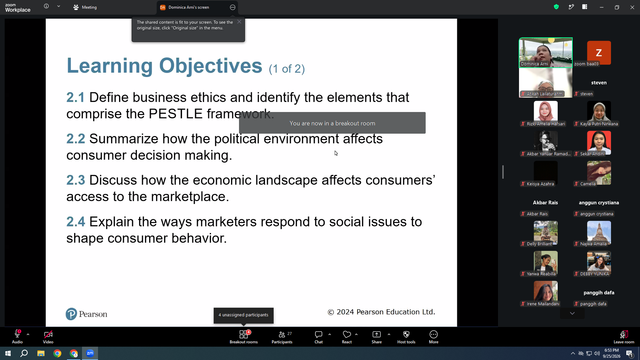Select Keisya Azahra's dark tile
Image resolution: width=640 pixels, height=360 pixels.
tap(546, 173)
